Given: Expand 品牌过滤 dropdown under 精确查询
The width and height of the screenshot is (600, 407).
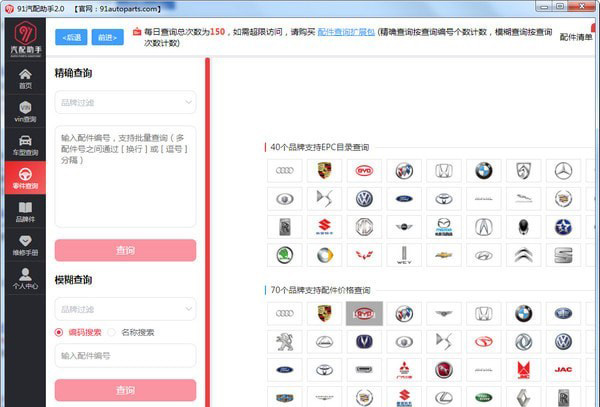Looking at the screenshot, I should coord(126,102).
